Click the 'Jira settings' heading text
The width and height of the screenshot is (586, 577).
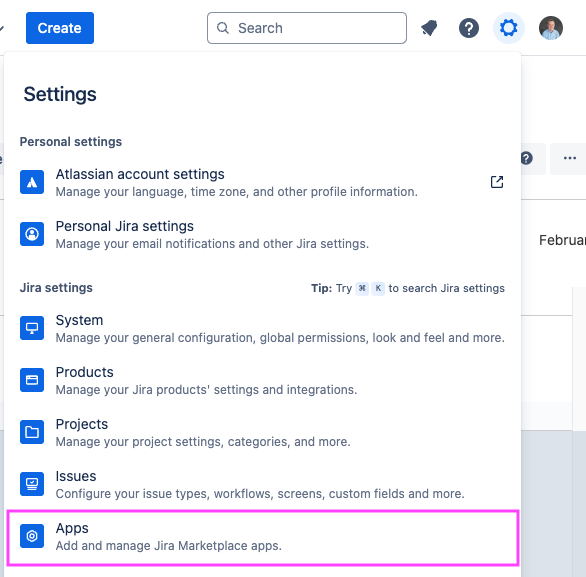[x=56, y=288]
